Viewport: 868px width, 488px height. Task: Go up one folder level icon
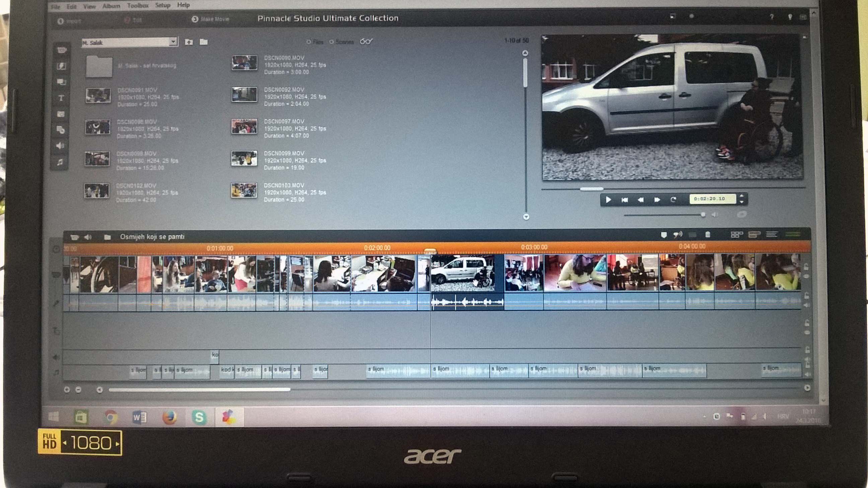(189, 42)
